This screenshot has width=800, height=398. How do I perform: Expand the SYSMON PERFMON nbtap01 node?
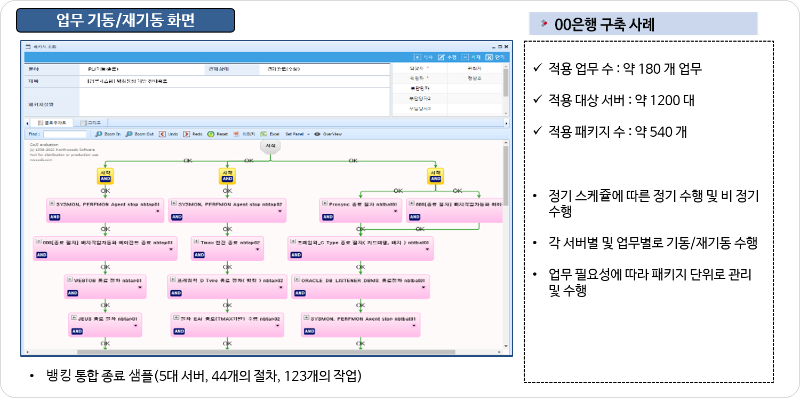52,203
